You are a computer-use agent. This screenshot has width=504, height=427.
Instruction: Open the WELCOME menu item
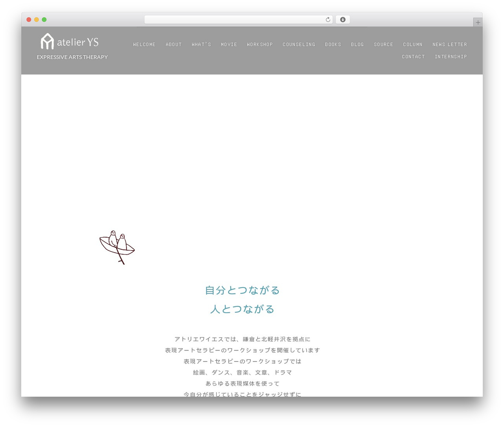tap(144, 45)
